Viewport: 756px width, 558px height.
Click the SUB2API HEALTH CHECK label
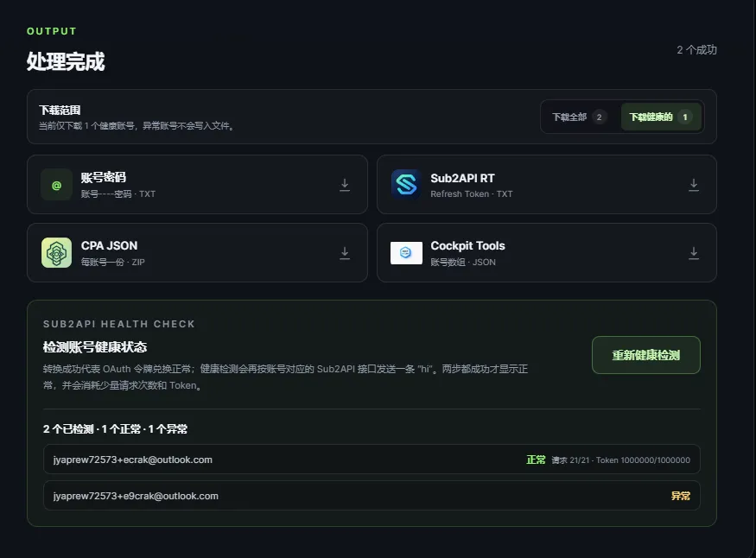tap(119, 324)
